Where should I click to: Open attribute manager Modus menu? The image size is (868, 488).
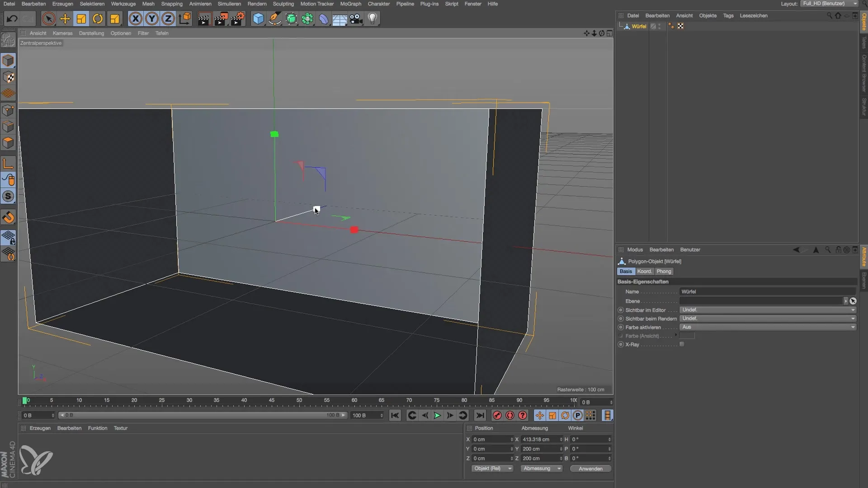(635, 249)
